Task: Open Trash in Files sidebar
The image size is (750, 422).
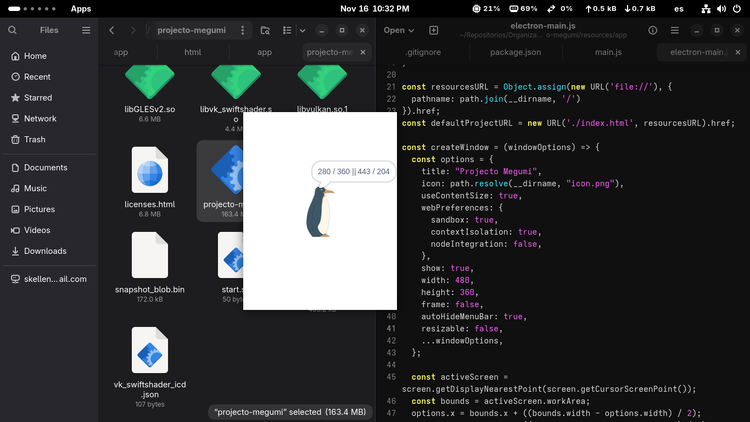Action: pyautogui.click(x=49, y=140)
